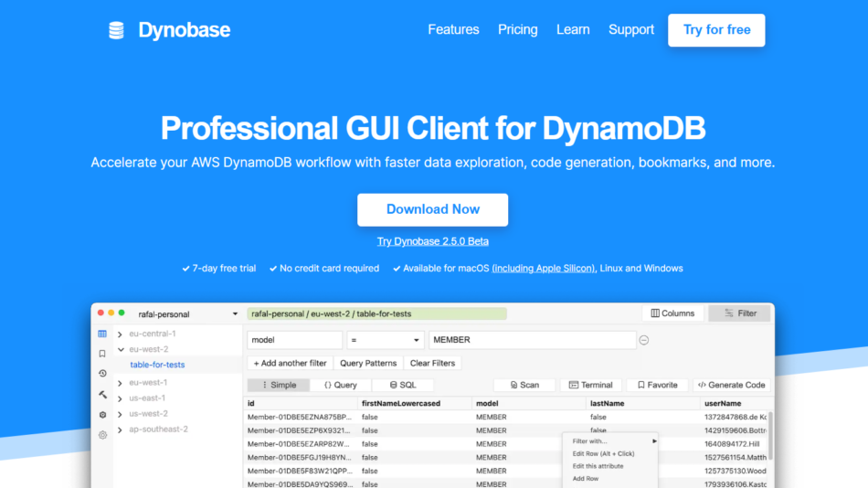Click the Clear Filters button
Viewport: 868px width, 488px height.
coord(432,364)
